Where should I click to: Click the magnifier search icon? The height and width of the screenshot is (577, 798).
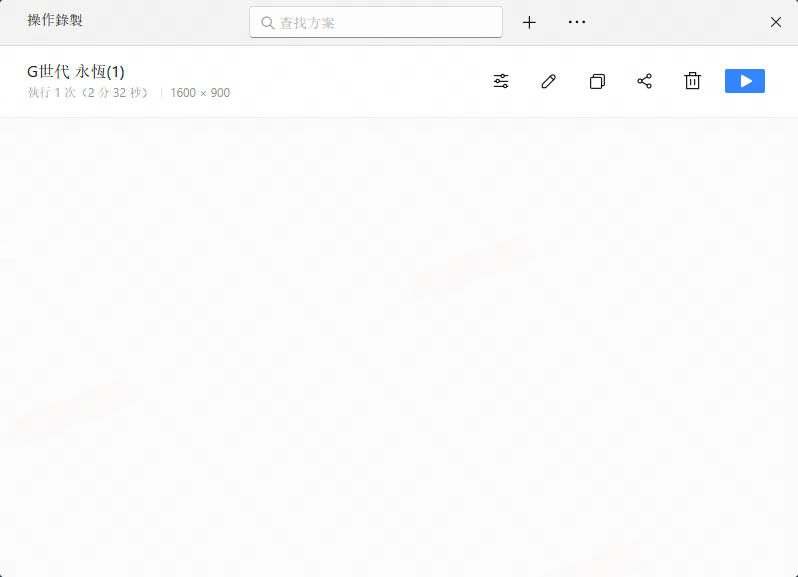tap(267, 23)
